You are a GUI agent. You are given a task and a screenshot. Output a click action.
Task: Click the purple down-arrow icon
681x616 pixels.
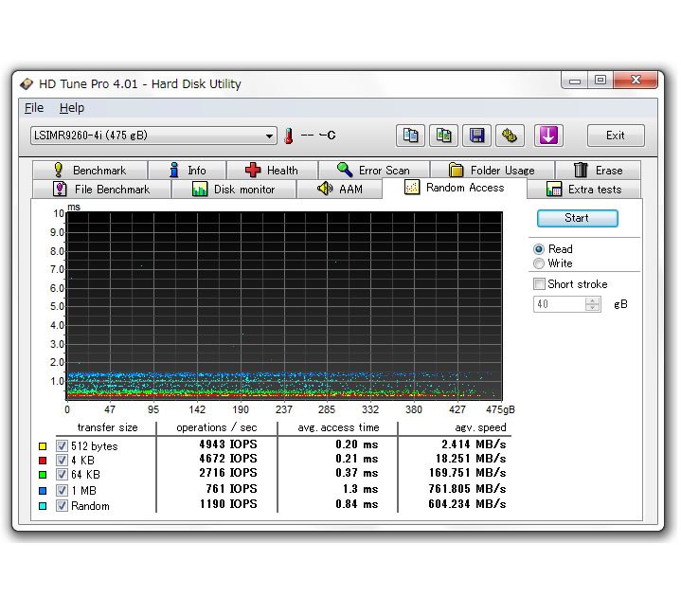tap(548, 136)
